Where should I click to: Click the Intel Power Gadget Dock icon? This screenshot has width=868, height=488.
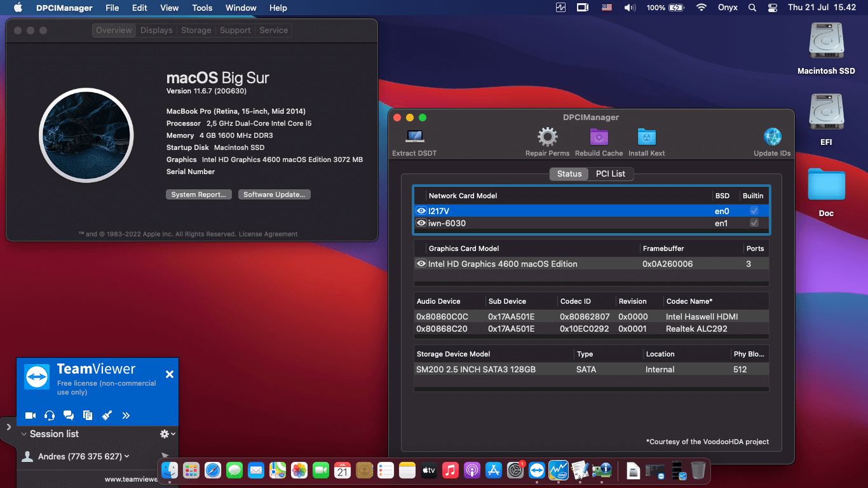tap(559, 470)
